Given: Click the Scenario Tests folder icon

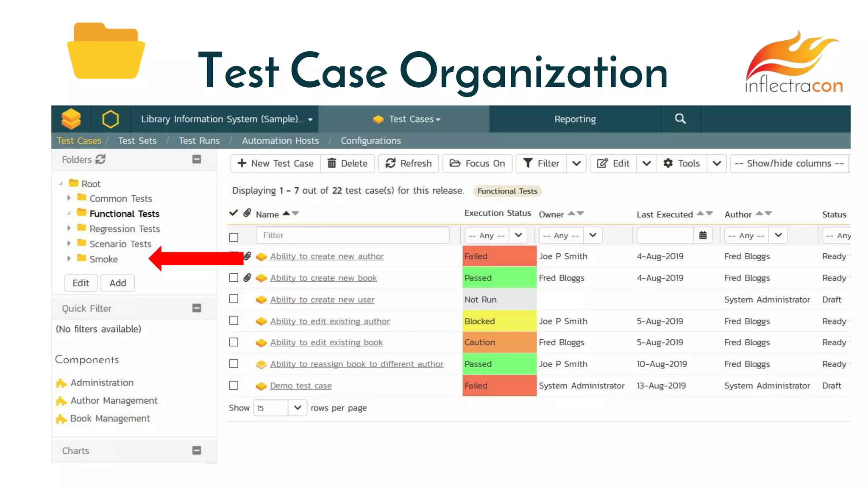Looking at the screenshot, I should [82, 243].
